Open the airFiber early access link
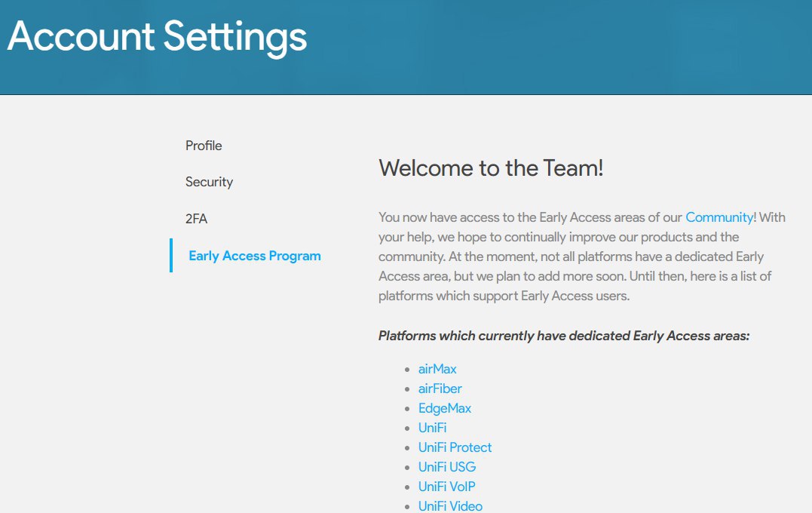The height and width of the screenshot is (513, 812). tap(440, 389)
